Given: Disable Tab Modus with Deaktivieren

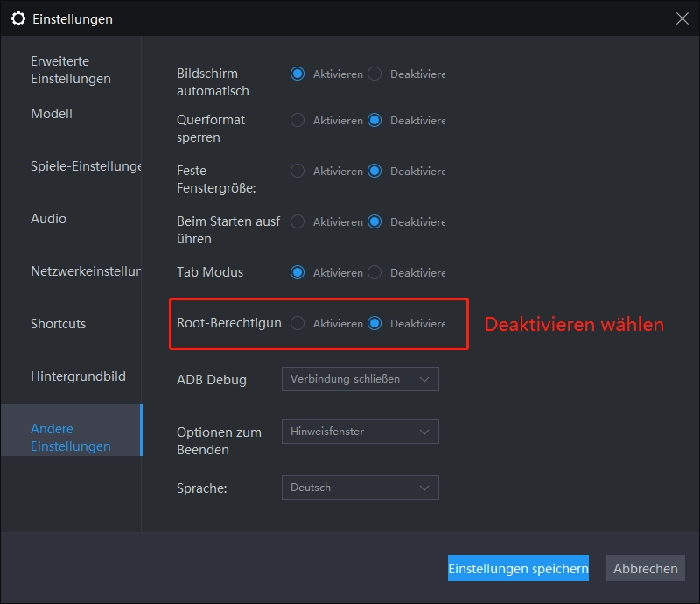Looking at the screenshot, I should [374, 272].
